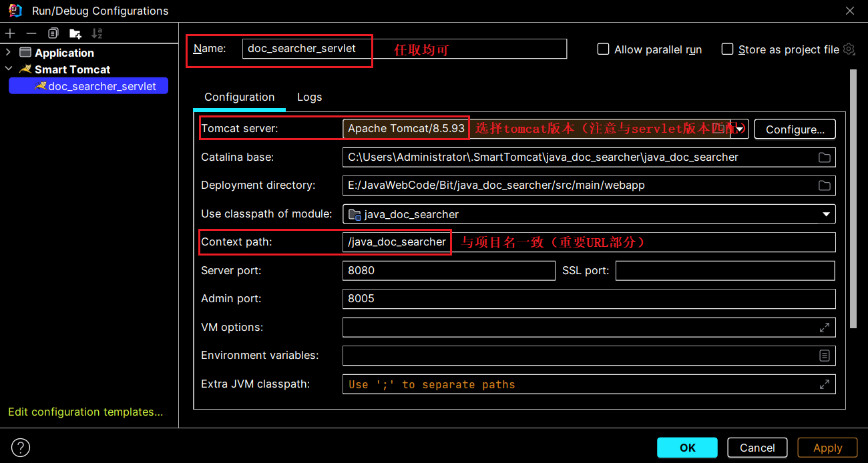Open Use classpath of module dropdown
868x463 pixels.
(x=826, y=214)
